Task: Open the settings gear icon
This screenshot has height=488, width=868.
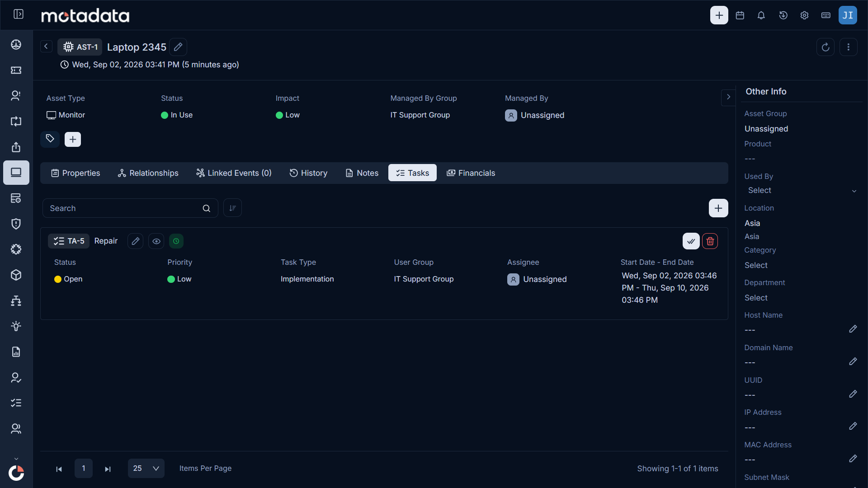Action: point(805,15)
